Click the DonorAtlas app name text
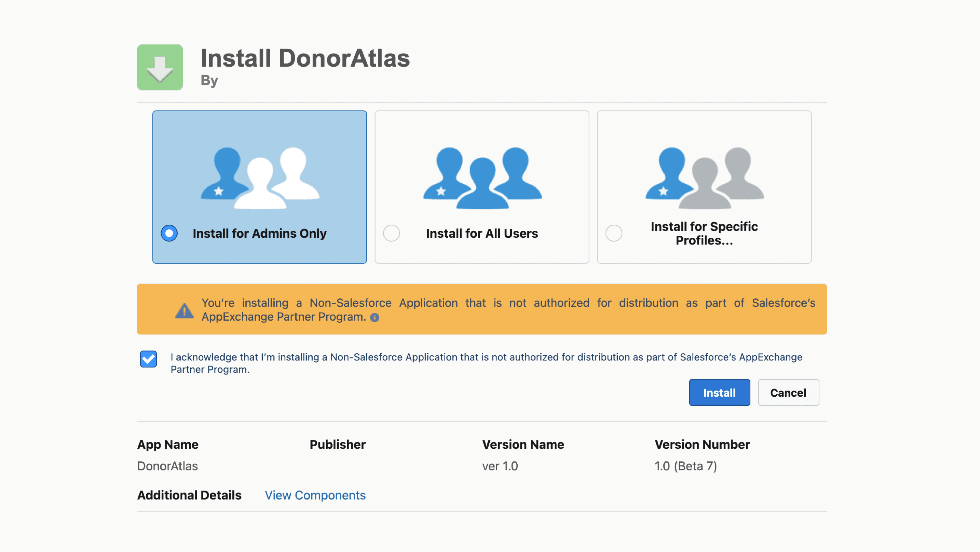 [167, 465]
